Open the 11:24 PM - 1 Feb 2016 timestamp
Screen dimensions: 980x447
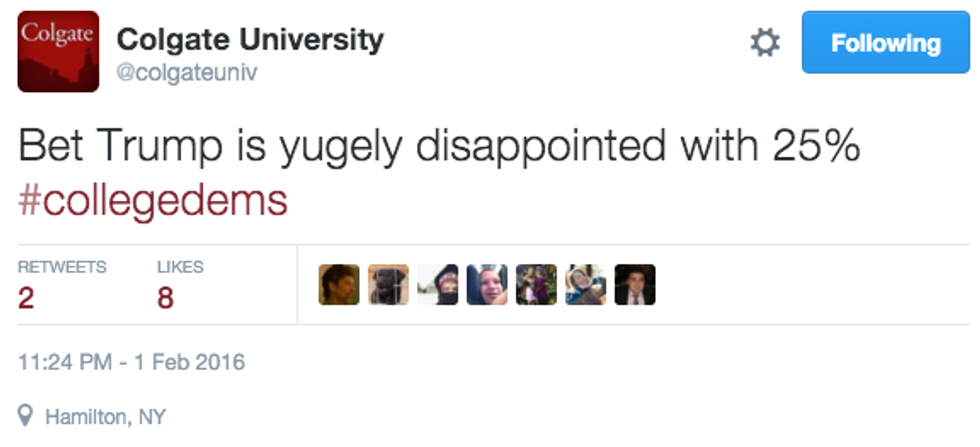point(131,361)
